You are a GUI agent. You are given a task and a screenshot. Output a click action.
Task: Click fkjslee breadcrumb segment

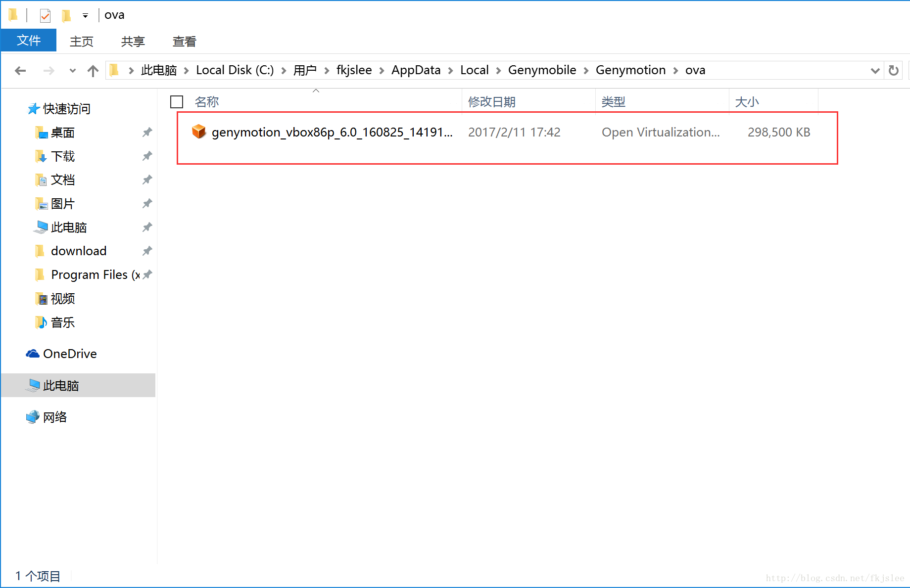click(x=354, y=71)
